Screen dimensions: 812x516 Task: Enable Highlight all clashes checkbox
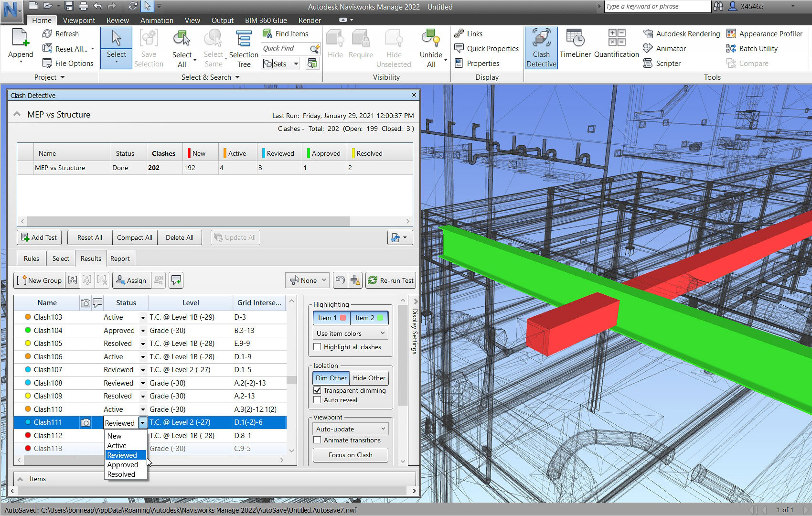pyautogui.click(x=317, y=347)
